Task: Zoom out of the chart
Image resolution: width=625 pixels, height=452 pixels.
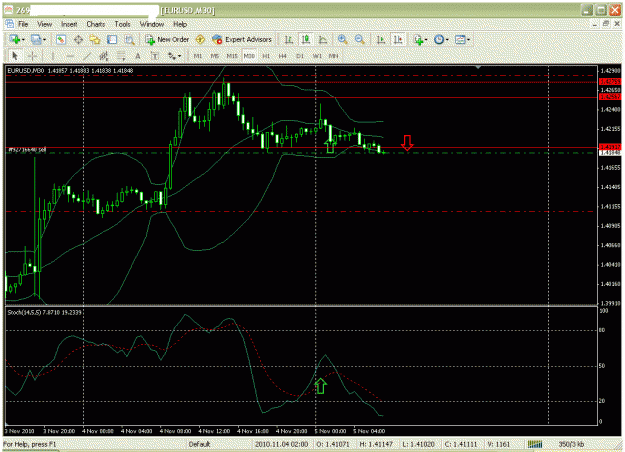Action: coord(359,39)
